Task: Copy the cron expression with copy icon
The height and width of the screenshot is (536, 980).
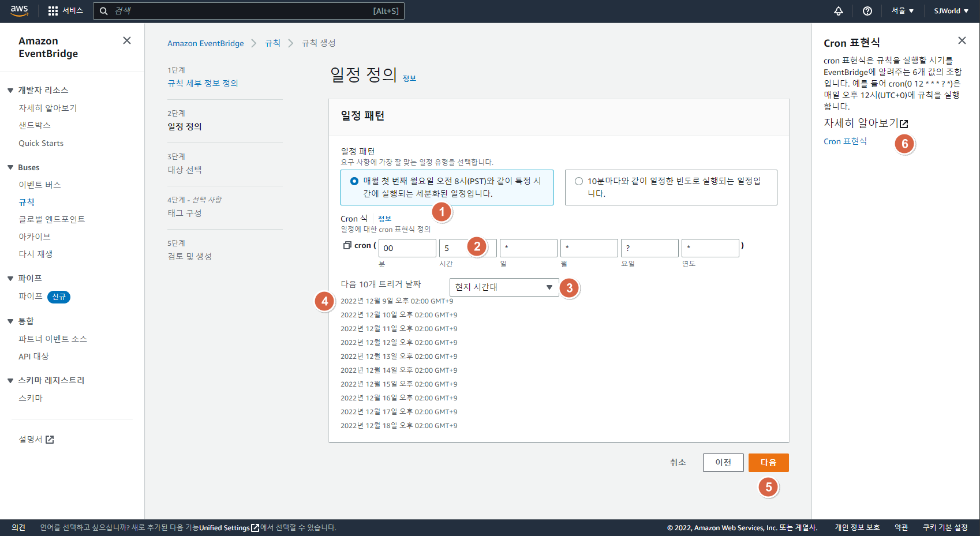Action: click(x=347, y=245)
